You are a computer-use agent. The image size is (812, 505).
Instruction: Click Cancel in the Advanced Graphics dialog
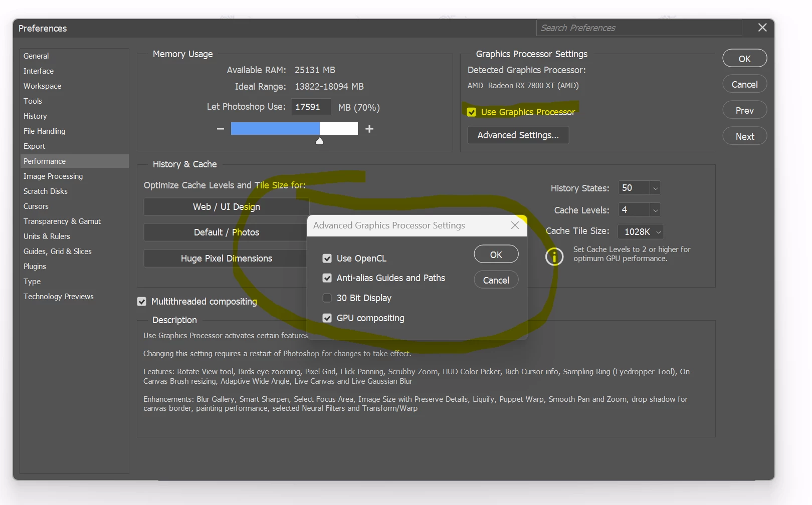[496, 280]
